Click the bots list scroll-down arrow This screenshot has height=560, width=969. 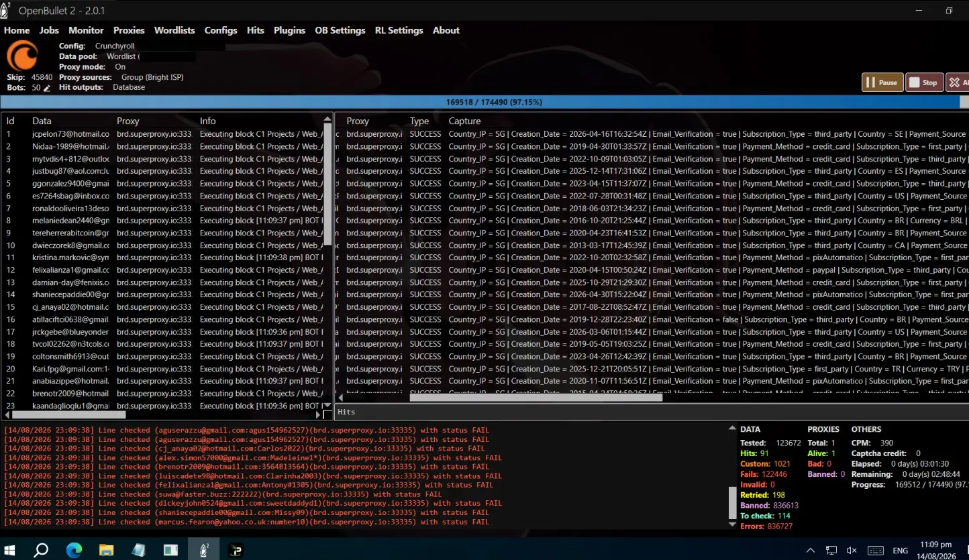coord(328,406)
